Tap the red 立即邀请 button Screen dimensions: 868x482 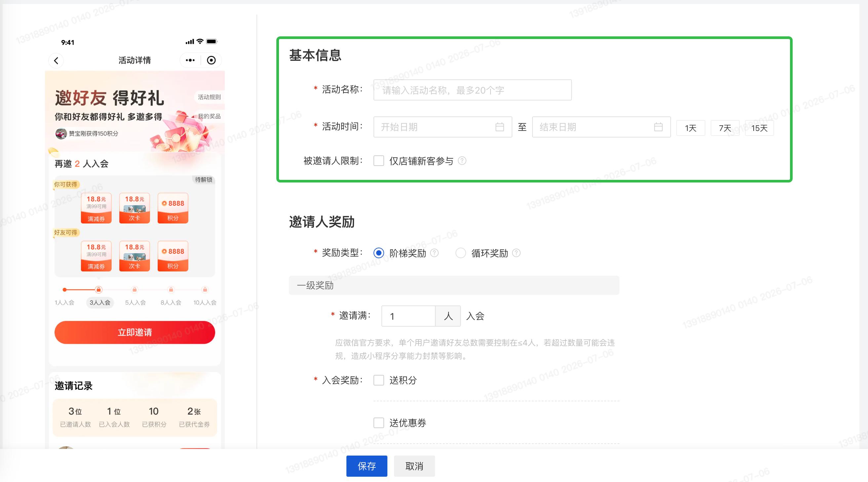[x=135, y=332]
